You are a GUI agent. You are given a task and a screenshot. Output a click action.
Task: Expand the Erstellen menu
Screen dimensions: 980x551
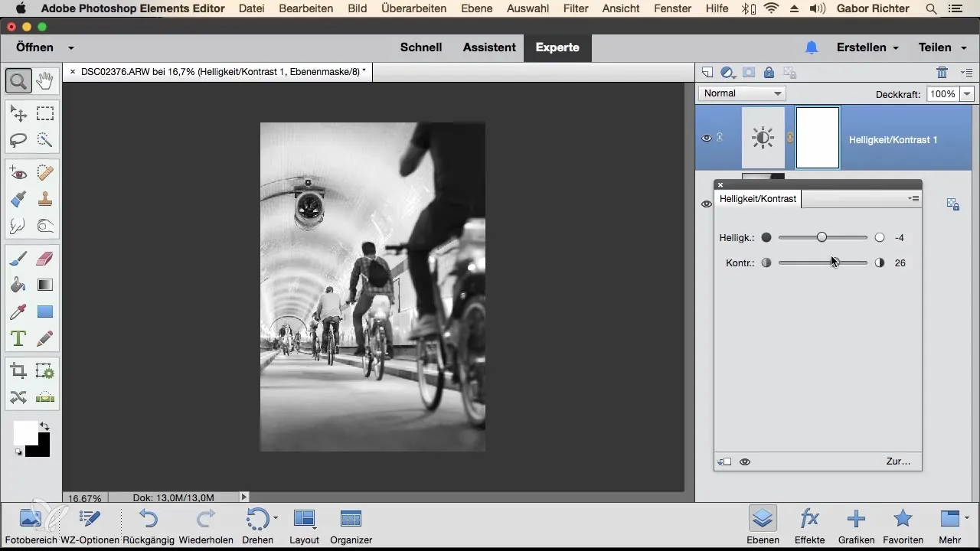[867, 47]
